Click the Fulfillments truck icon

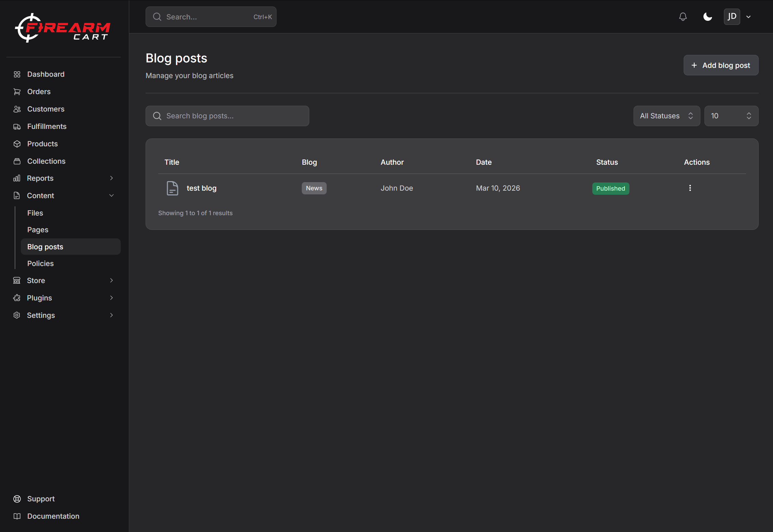[17, 127]
